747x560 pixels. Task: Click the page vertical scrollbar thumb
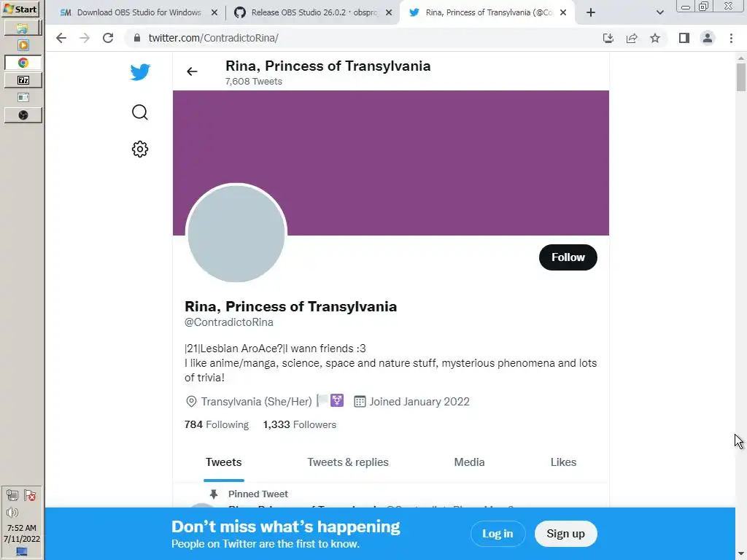point(741,77)
